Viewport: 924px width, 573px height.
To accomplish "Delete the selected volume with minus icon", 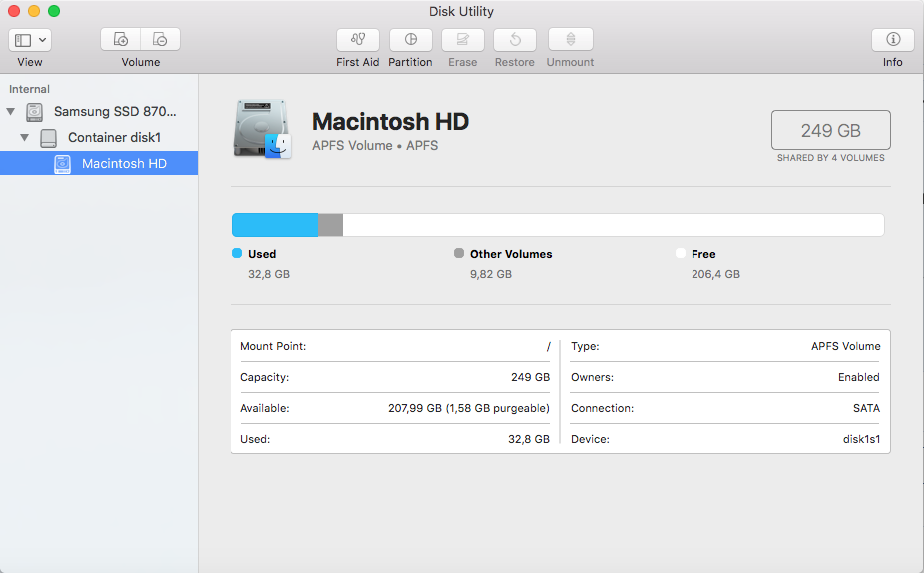I will (x=160, y=40).
